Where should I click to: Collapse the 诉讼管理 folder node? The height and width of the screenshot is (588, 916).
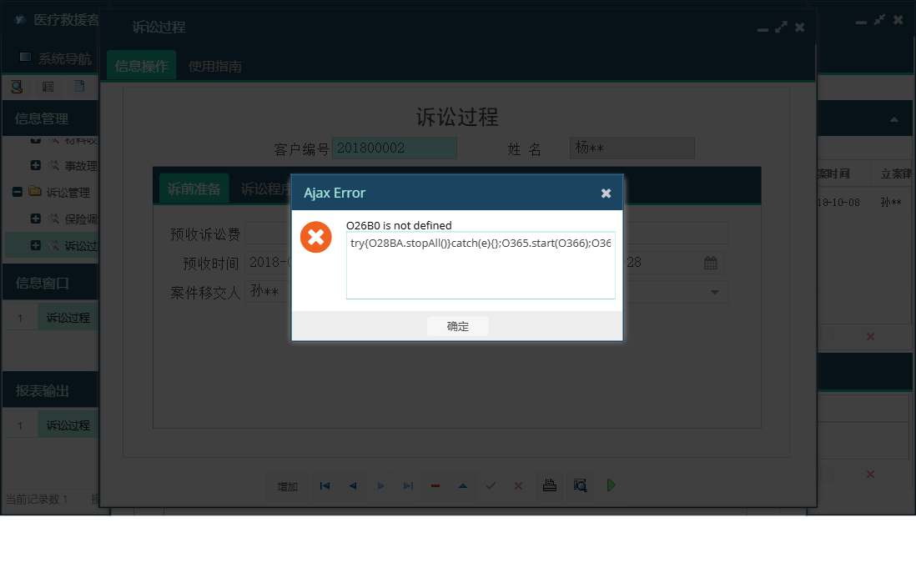[x=17, y=192]
